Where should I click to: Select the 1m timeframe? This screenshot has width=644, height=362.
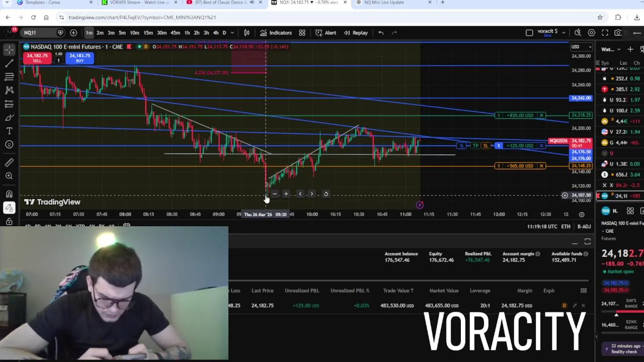click(89, 33)
